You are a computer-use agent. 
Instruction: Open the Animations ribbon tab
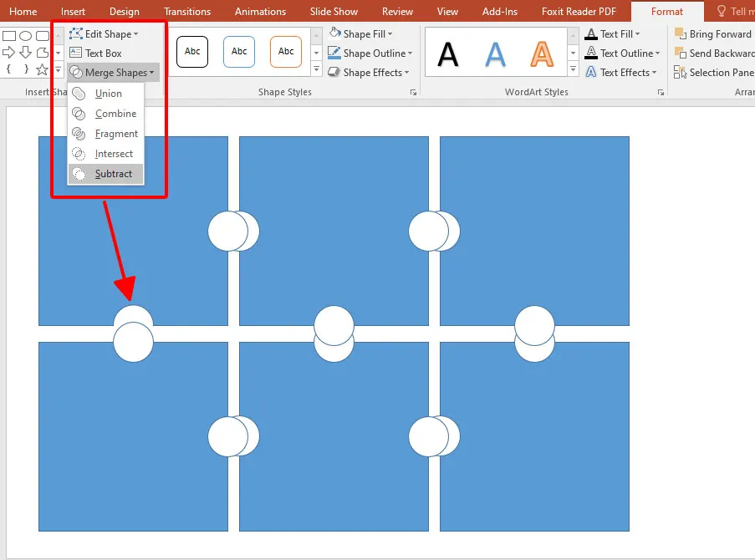pos(260,12)
